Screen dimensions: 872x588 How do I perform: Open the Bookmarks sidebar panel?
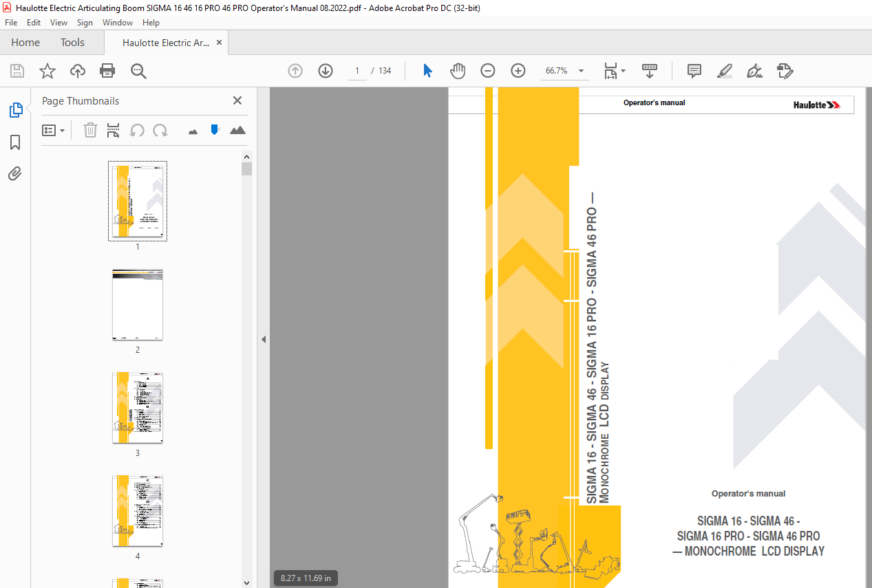point(15,142)
